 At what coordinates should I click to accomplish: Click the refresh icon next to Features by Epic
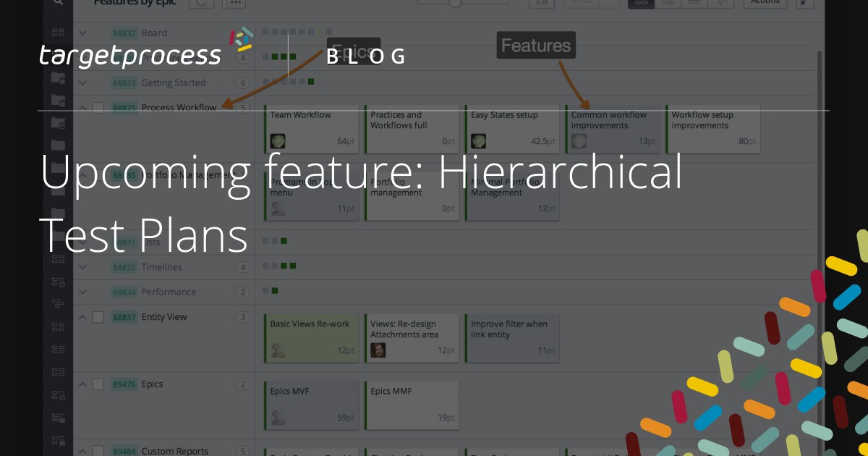click(201, 3)
